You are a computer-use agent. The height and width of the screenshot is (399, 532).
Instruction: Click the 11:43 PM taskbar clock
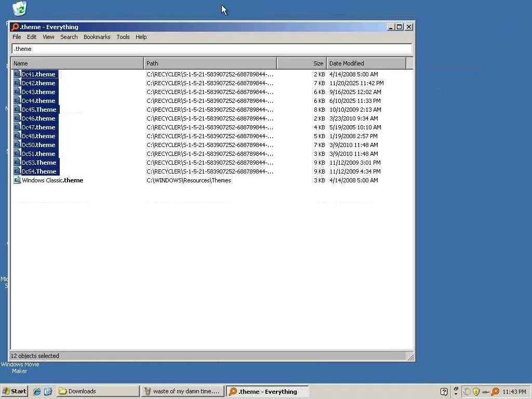click(514, 392)
